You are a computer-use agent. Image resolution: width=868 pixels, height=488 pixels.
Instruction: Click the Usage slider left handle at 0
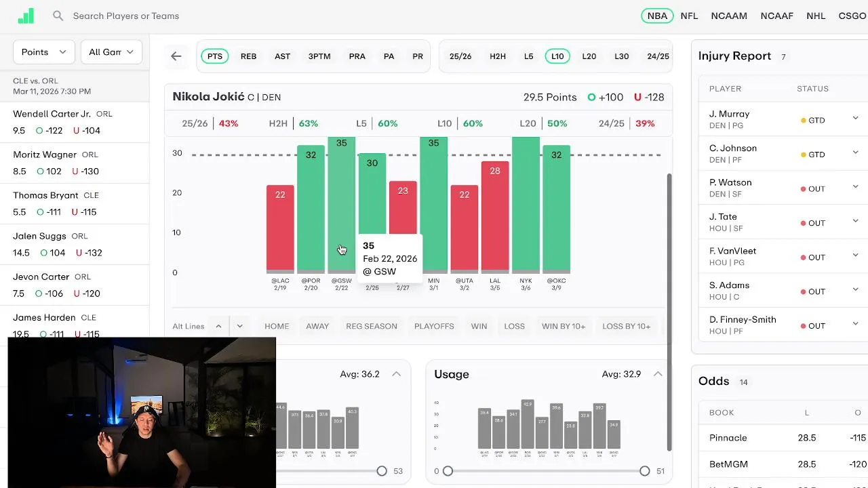[x=448, y=471]
